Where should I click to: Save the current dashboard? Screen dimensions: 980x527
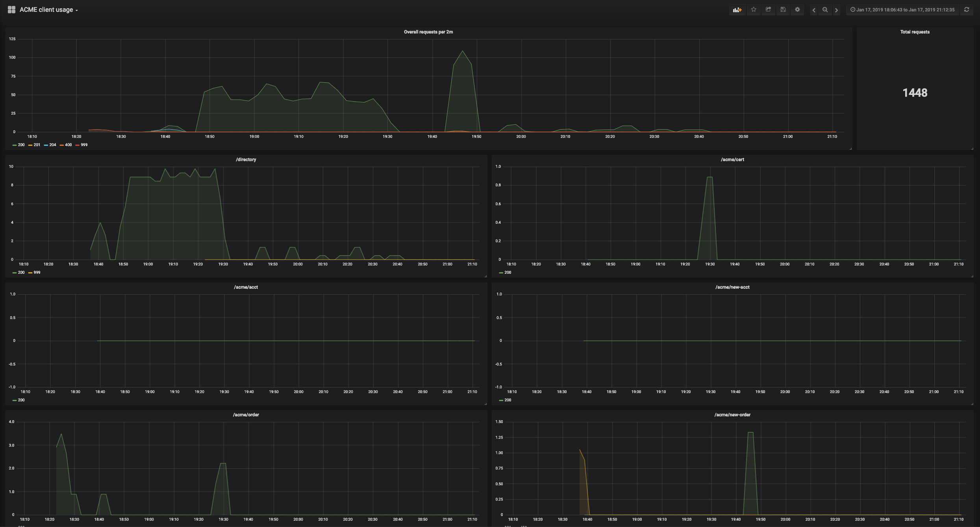pyautogui.click(x=783, y=9)
